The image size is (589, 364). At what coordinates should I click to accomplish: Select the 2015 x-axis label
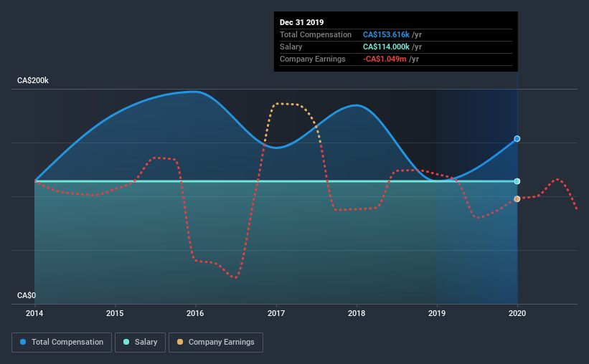click(x=115, y=313)
